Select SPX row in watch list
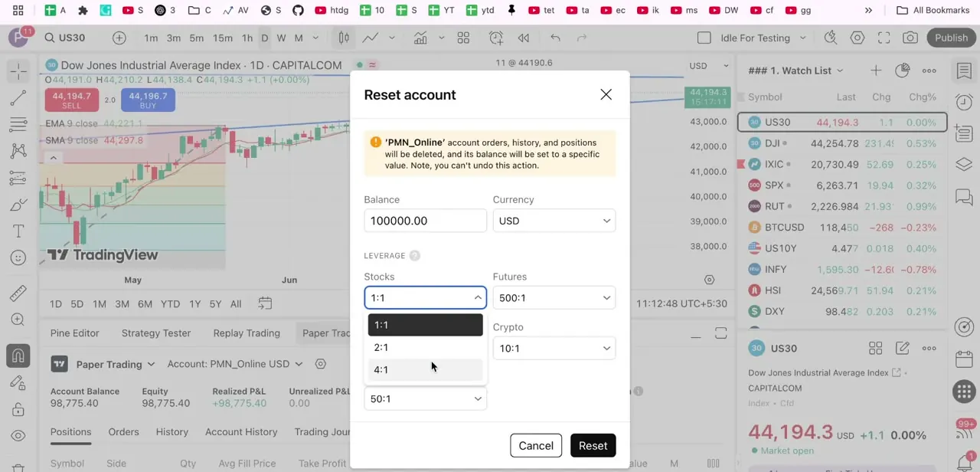Image resolution: width=980 pixels, height=472 pixels. (842, 185)
